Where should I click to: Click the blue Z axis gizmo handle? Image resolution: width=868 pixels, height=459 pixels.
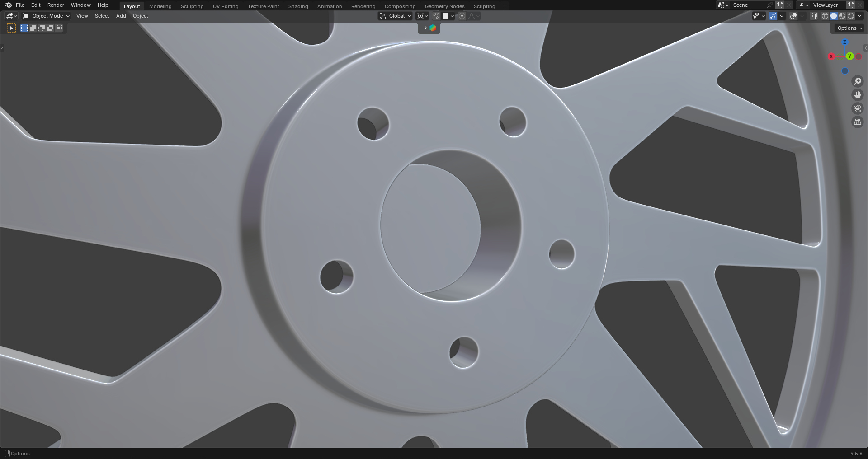tap(844, 42)
